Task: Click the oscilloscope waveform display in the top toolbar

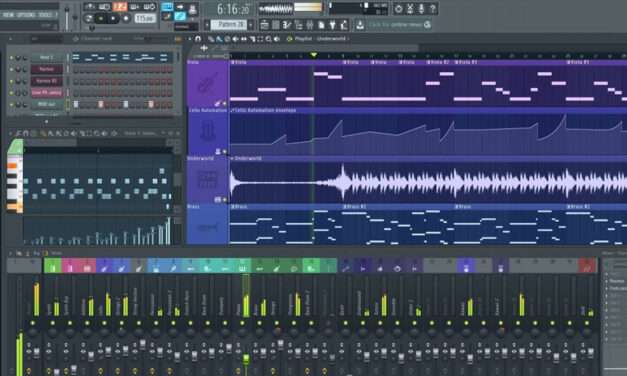Action: pos(276,8)
